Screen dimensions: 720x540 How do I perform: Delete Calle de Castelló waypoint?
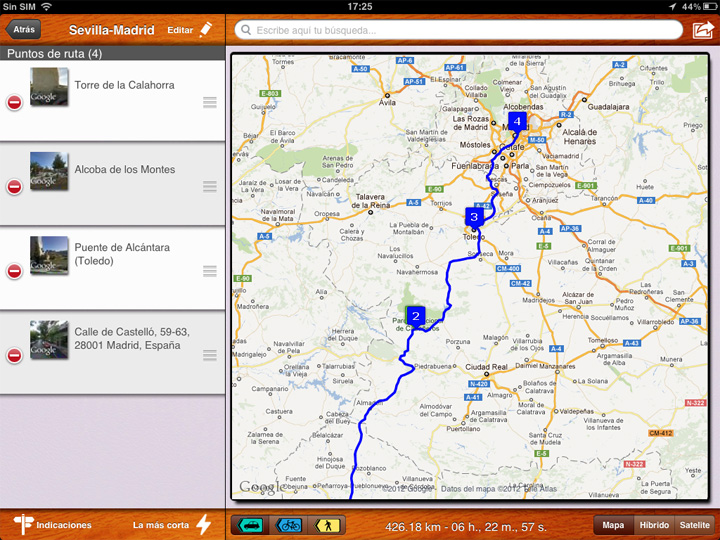point(14,355)
